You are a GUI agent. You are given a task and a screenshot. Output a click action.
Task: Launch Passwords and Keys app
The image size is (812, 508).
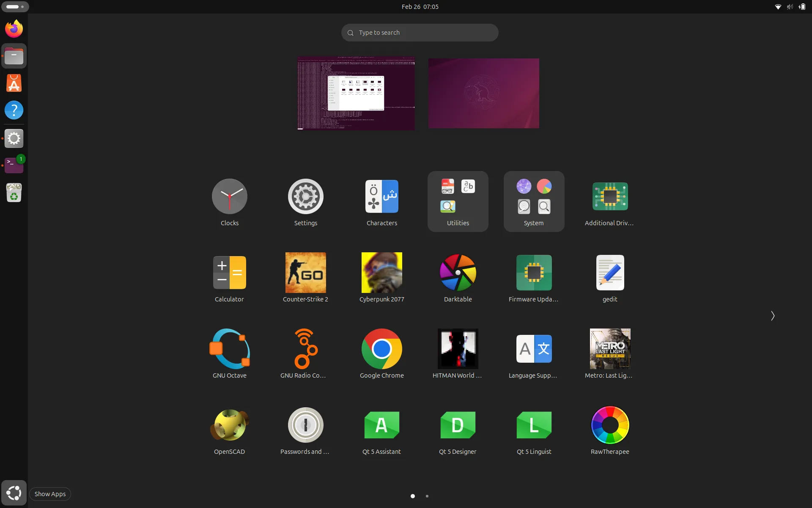pos(305,425)
